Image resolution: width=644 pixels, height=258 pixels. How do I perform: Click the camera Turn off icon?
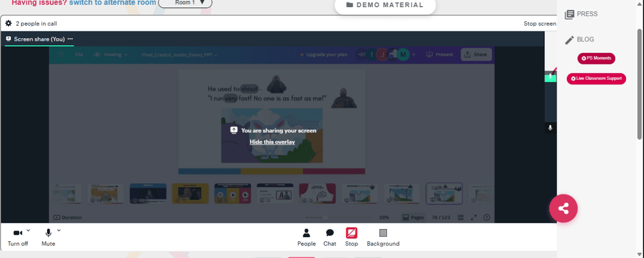coord(18,233)
